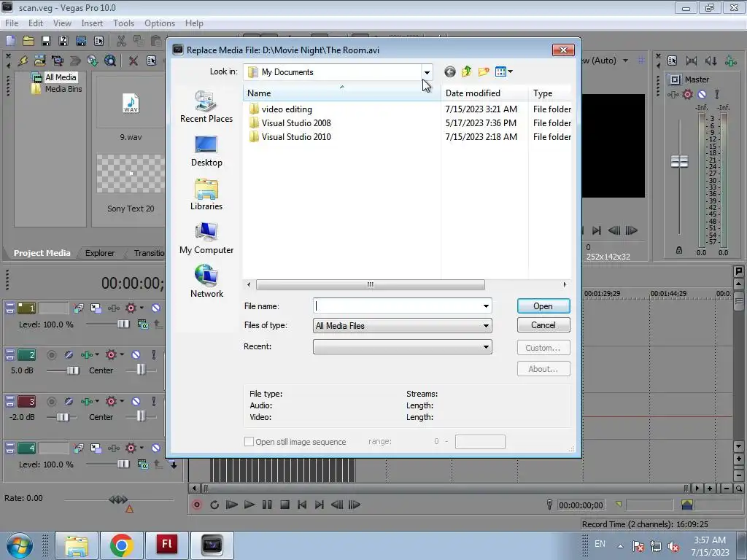The height and width of the screenshot is (560, 747).
Task: Solo audio track 2 with exclamation icon
Action: point(153,355)
